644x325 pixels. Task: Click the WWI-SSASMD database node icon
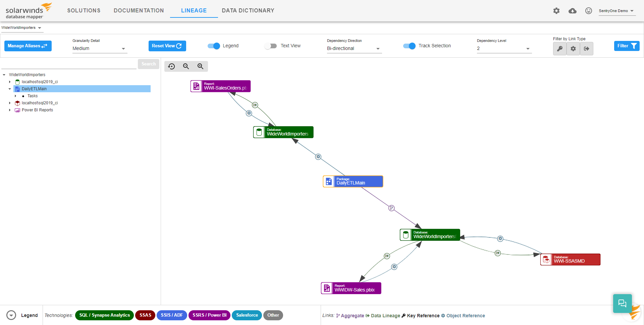(x=546, y=260)
